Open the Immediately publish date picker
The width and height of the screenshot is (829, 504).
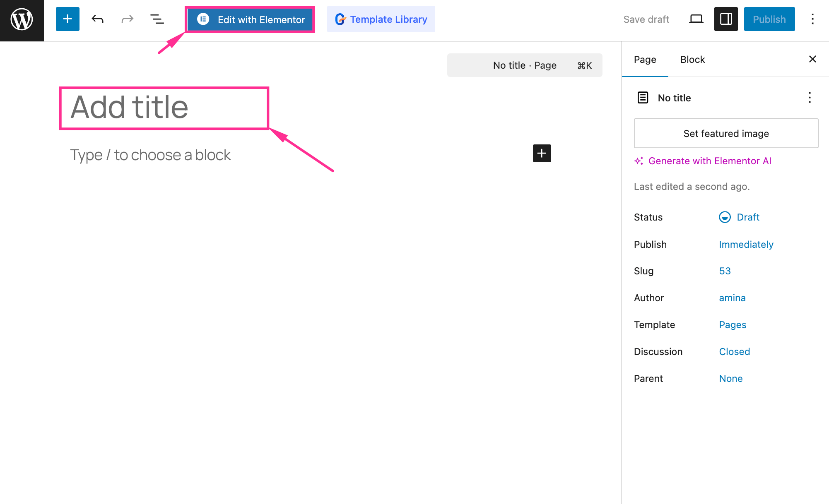point(746,245)
